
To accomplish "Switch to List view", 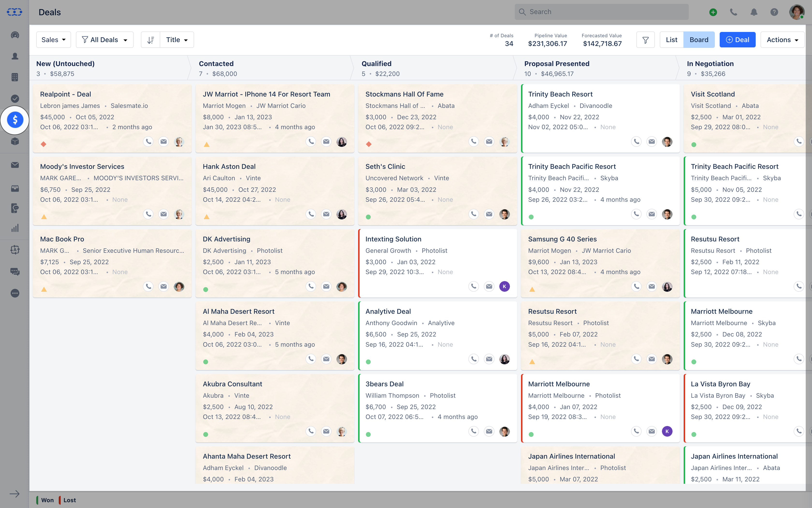I will (x=671, y=40).
